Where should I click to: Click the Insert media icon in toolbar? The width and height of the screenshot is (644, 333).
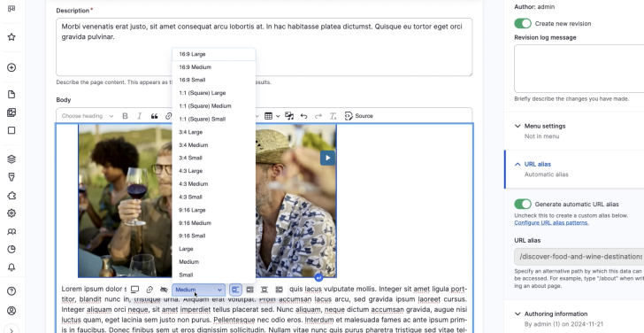pos(289,116)
